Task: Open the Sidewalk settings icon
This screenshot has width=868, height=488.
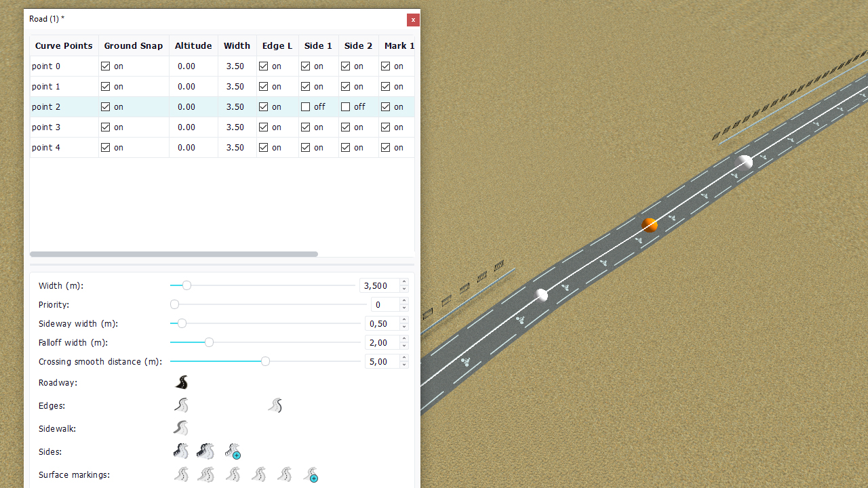Action: 181,428
